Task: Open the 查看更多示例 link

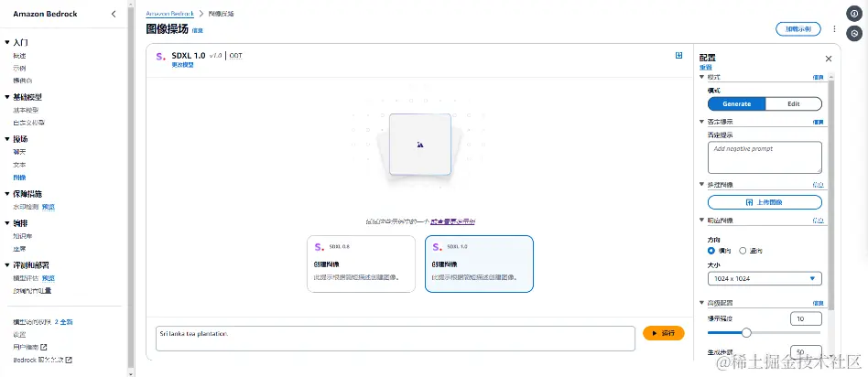Action: [453, 221]
